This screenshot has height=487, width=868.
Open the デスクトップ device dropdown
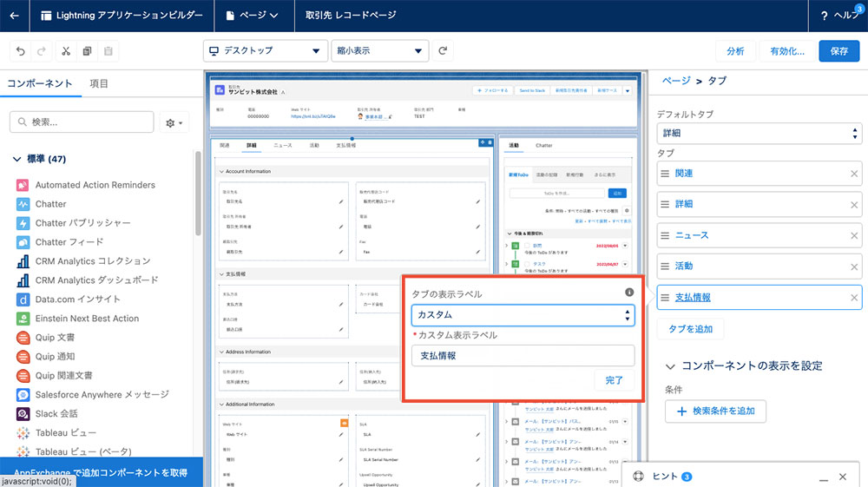[x=265, y=50]
